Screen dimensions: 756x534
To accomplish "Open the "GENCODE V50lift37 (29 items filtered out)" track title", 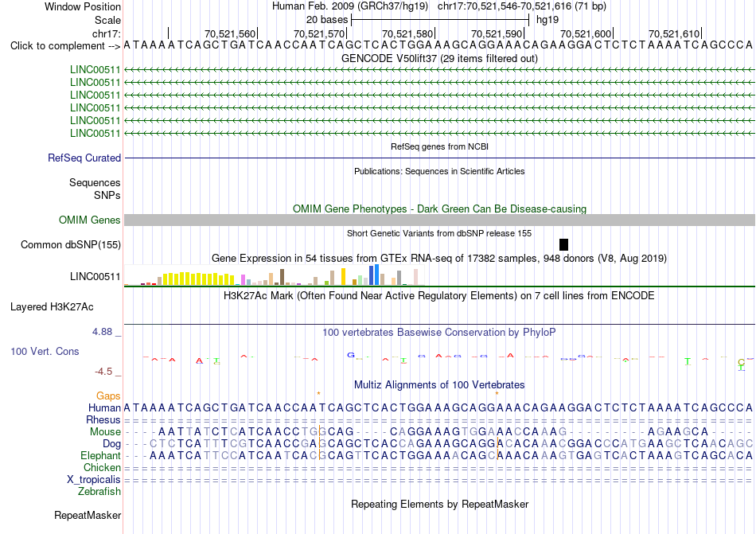I will point(439,58).
